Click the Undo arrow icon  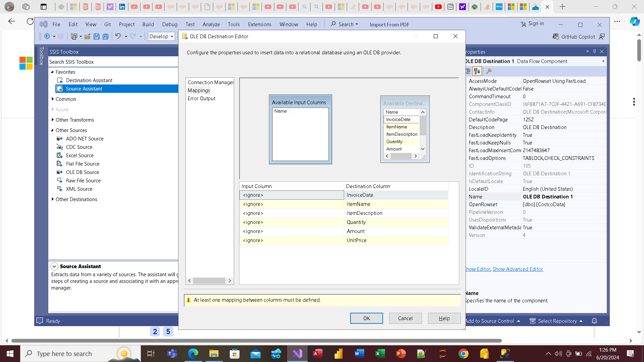(118, 36)
